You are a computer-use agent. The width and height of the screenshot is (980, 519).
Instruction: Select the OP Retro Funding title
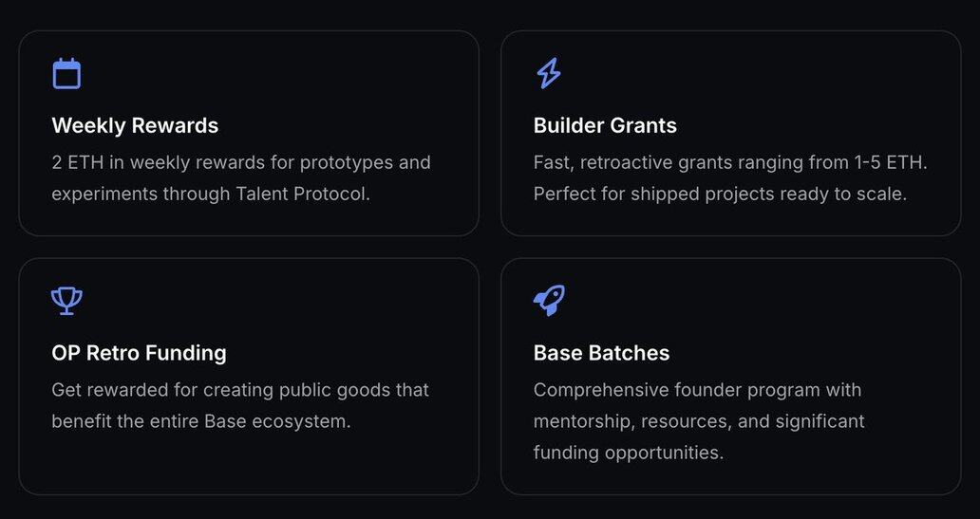click(139, 353)
